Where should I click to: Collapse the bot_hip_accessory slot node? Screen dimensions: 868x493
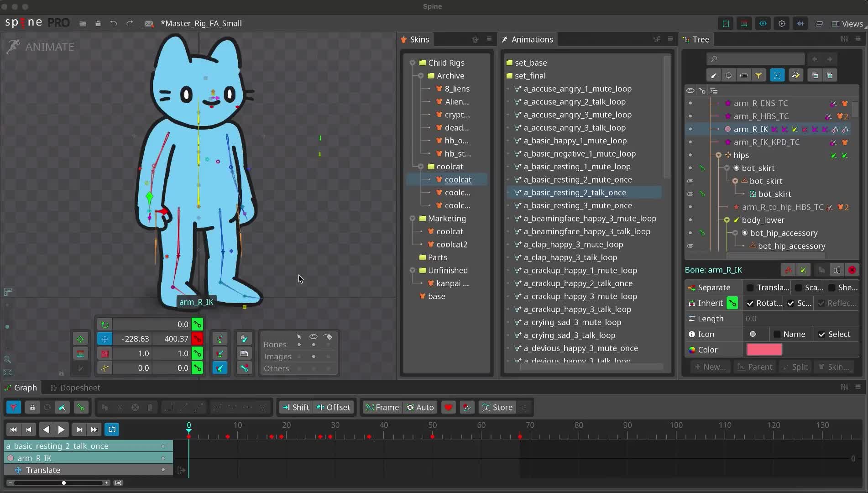click(735, 233)
